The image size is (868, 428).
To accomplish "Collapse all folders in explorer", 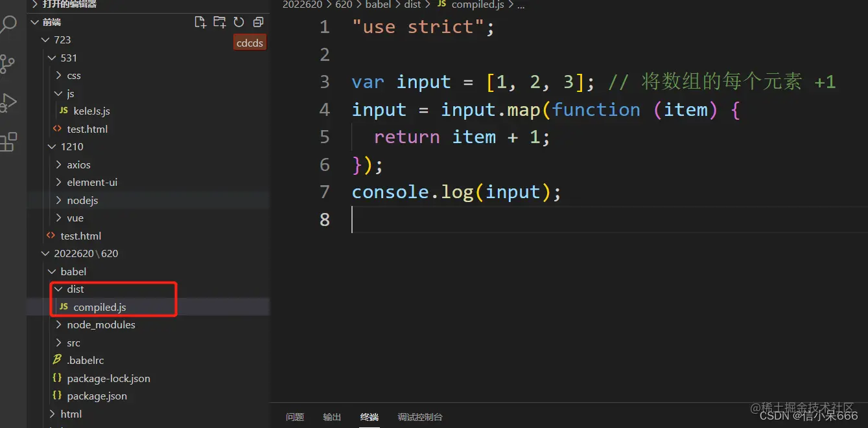I will pyautogui.click(x=258, y=22).
